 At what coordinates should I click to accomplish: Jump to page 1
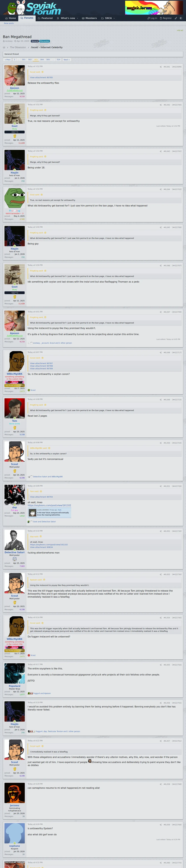click(14, 60)
